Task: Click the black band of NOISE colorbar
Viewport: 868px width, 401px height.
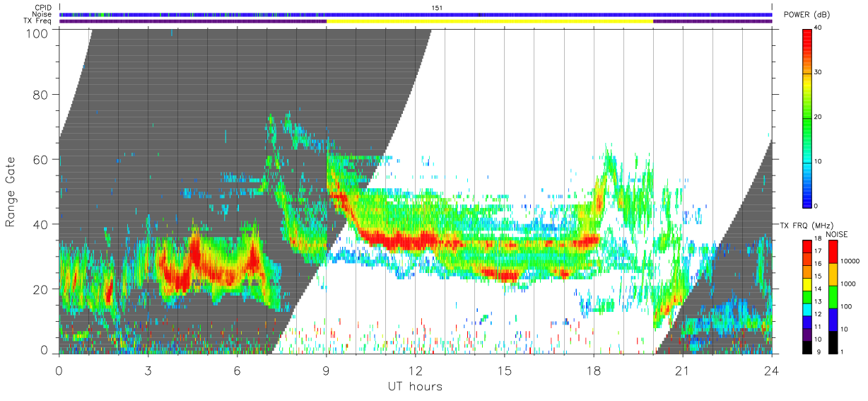Action: (833, 341)
